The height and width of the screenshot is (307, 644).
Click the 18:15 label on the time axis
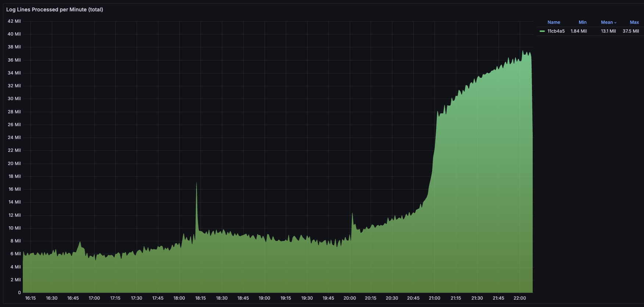coord(201,298)
